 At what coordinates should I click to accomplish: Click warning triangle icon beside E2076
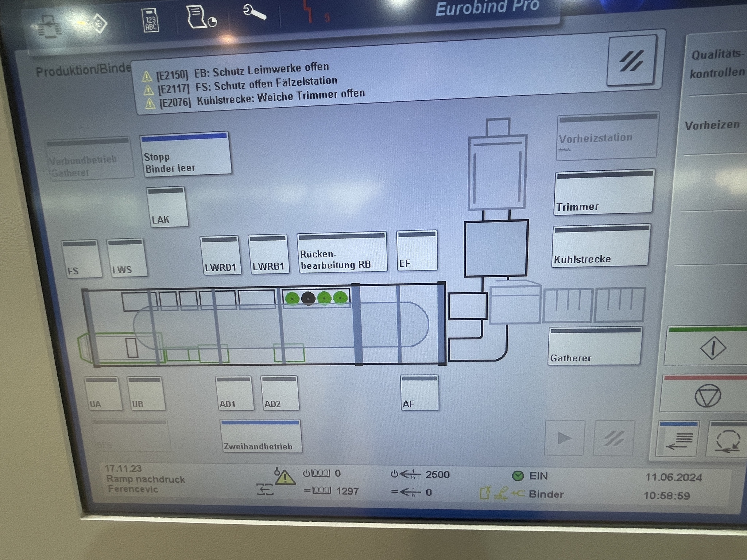(x=150, y=104)
